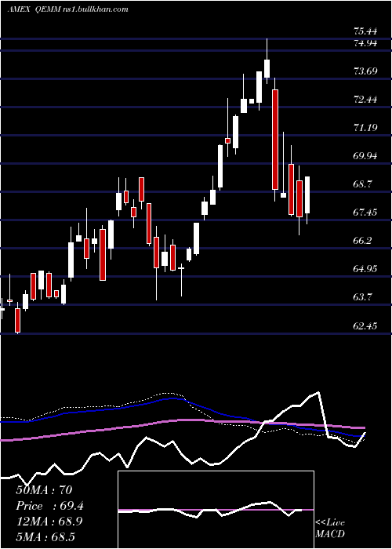Click the 68.7 price level label
Screen dimensions: 392x549
[x=363, y=184]
